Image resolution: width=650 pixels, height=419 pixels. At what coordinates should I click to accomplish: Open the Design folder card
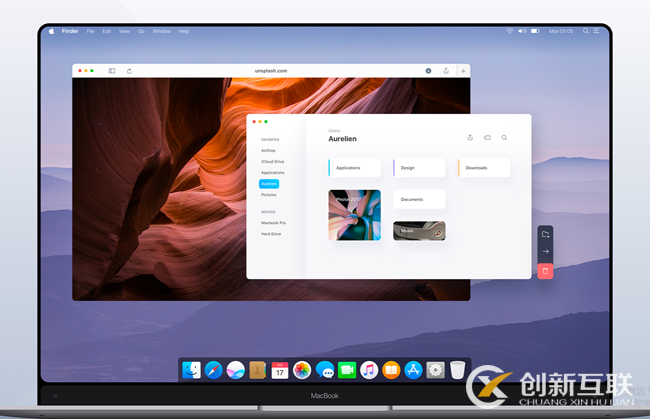419,167
